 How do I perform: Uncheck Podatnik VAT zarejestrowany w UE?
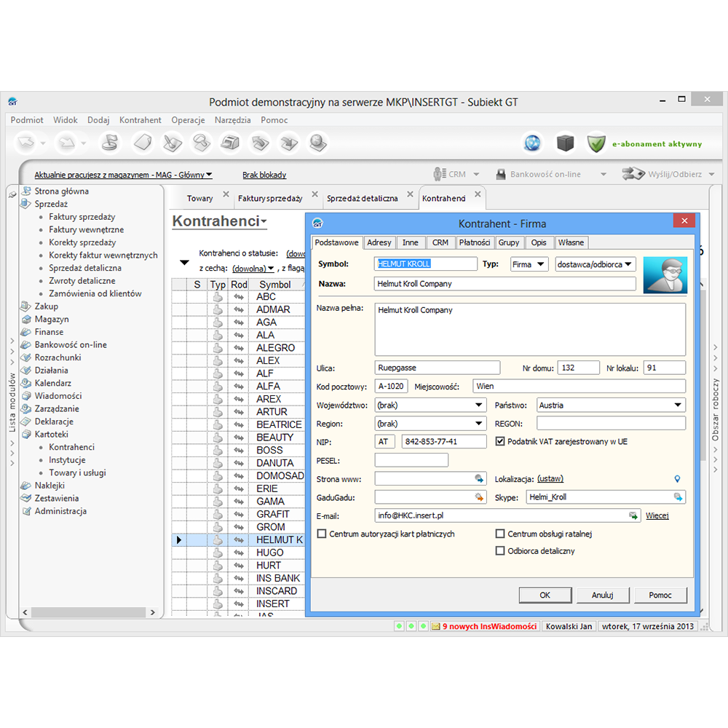tap(500, 441)
